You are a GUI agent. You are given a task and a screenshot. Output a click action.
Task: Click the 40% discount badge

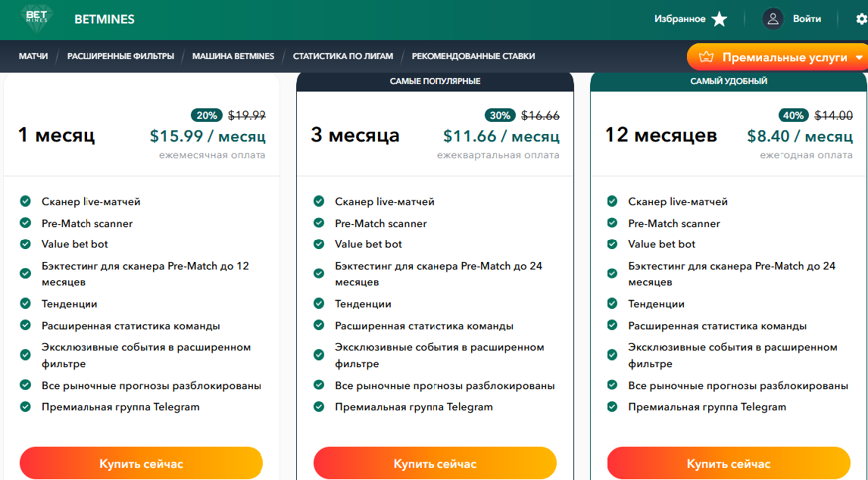coord(793,115)
